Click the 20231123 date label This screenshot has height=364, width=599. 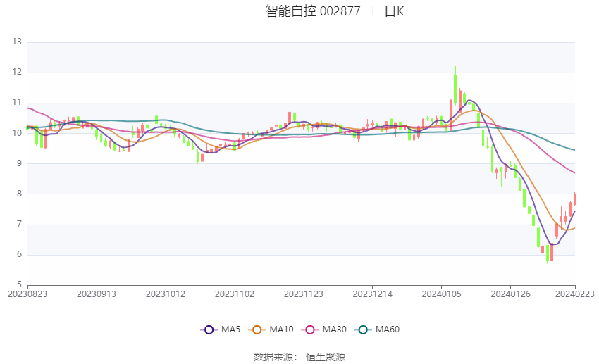pos(304,294)
